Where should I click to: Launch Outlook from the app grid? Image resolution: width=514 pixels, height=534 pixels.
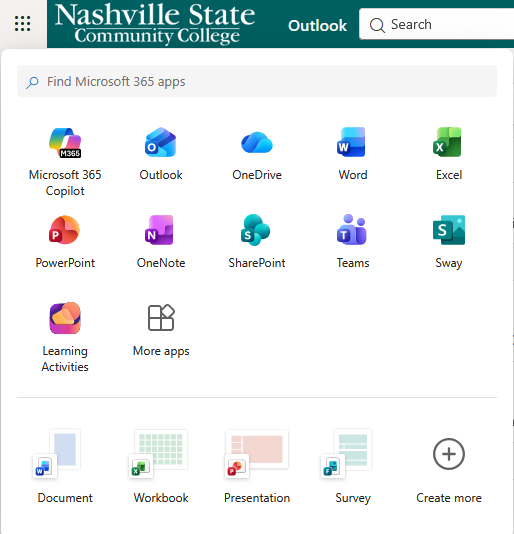(x=161, y=154)
